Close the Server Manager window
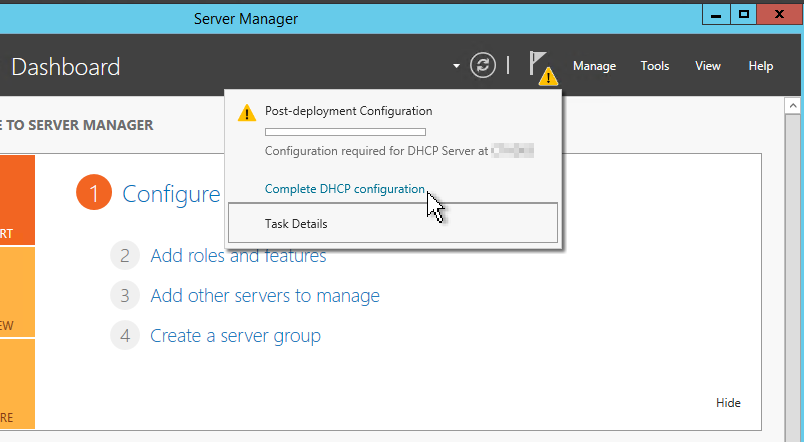 tap(779, 15)
